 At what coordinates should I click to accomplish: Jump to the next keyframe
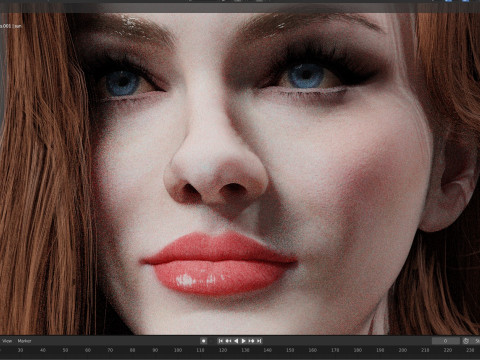point(251,341)
